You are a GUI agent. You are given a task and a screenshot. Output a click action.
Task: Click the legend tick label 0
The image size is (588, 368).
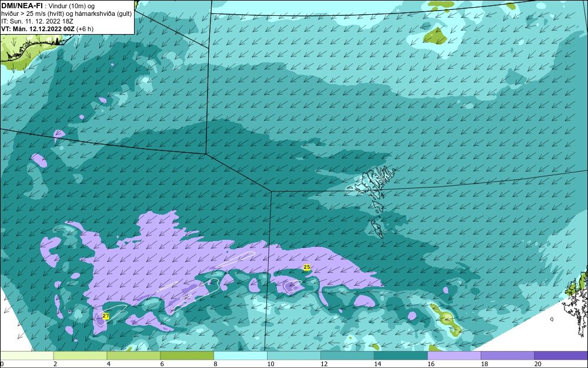2,364
